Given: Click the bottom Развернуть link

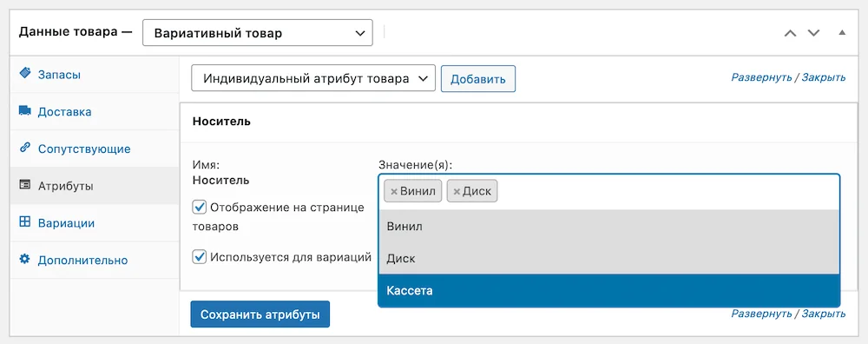Looking at the screenshot, I should click(762, 314).
